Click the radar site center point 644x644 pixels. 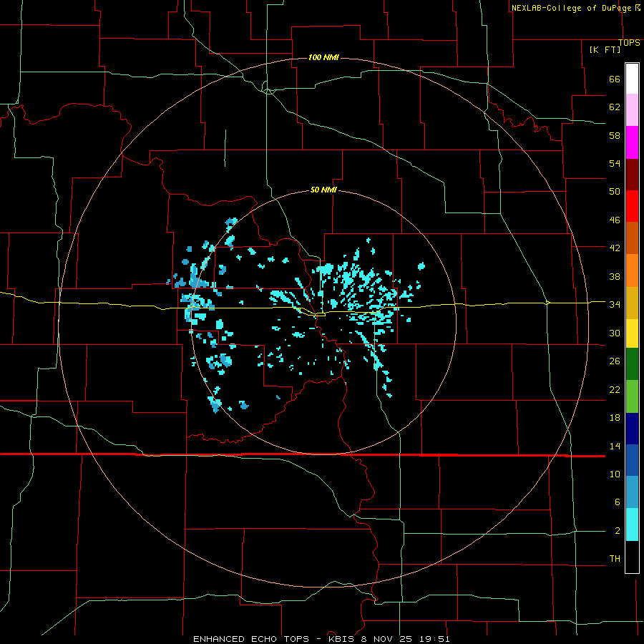pyautogui.click(x=323, y=323)
